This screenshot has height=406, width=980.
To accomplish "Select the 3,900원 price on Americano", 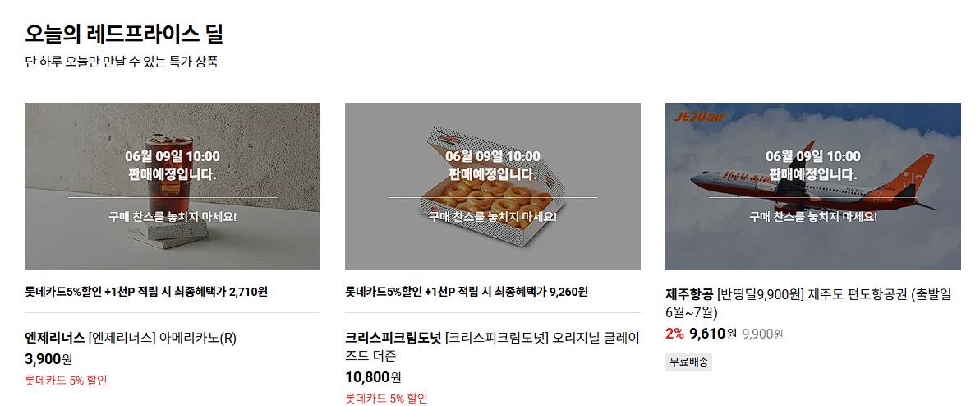I will pyautogui.click(x=48, y=359).
